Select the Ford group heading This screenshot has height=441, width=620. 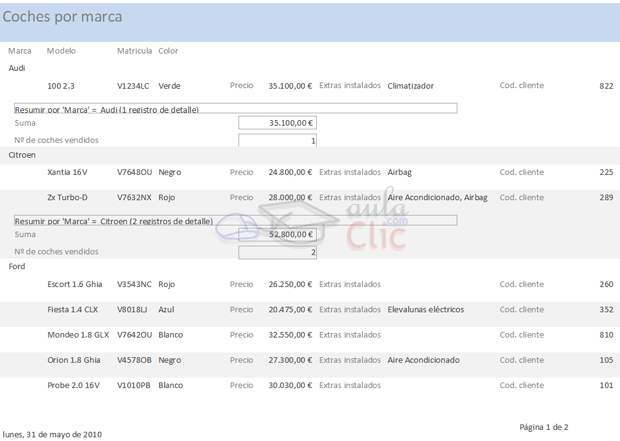(x=17, y=267)
